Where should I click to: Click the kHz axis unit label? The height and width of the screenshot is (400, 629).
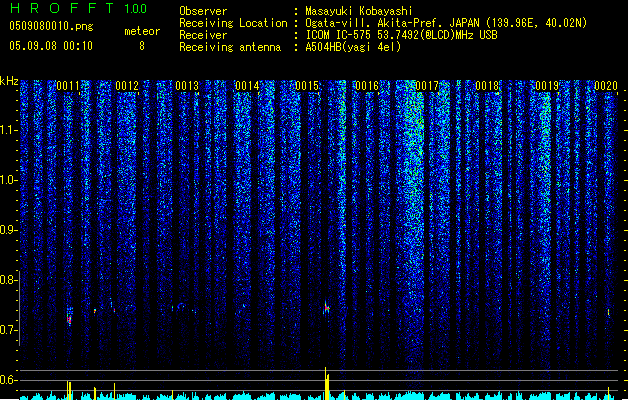[x=9, y=81]
